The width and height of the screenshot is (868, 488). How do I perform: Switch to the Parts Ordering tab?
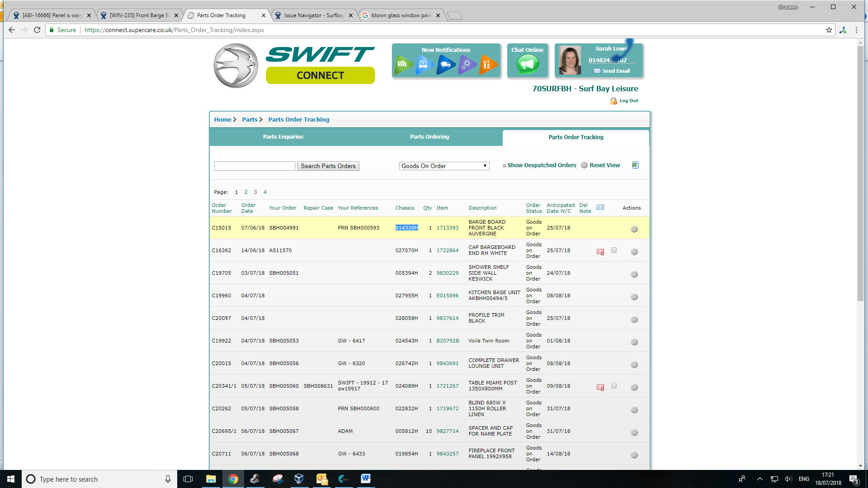tap(429, 137)
